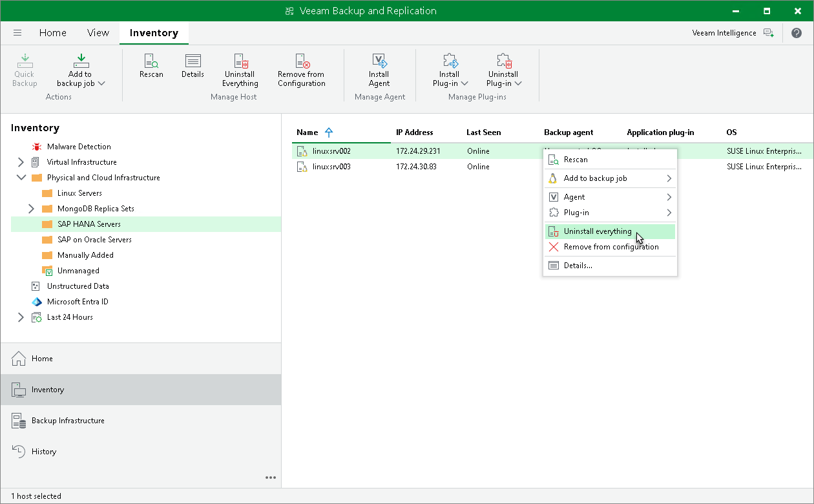
Task: Select Uninstall Everything from the ribbon
Action: click(x=240, y=71)
